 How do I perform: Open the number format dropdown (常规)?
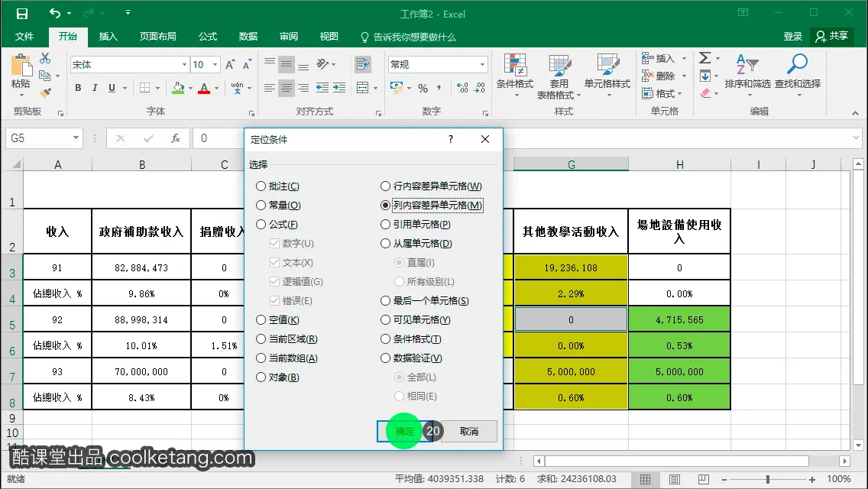click(x=482, y=65)
